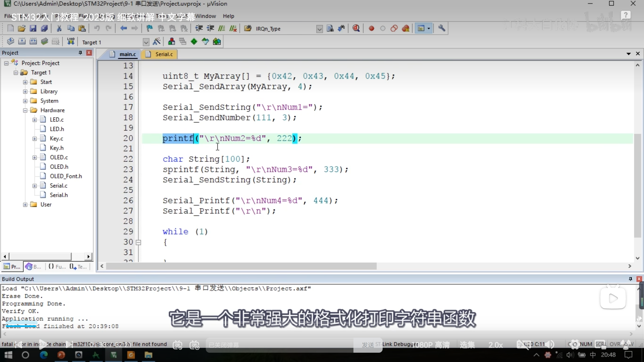Viewport: 644px width, 362px height.
Task: Click the Download LOAD to flash icon
Action: point(71,41)
